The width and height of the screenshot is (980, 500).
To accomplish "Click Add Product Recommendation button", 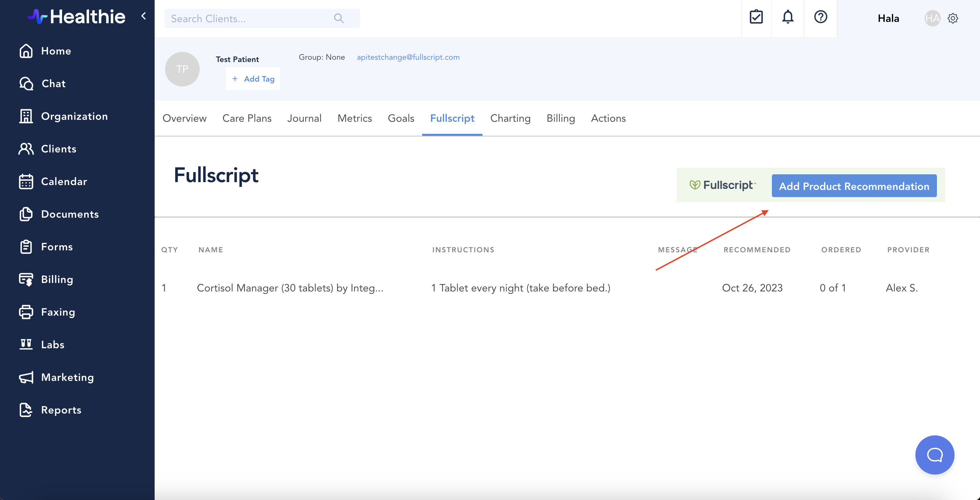I will [854, 186].
